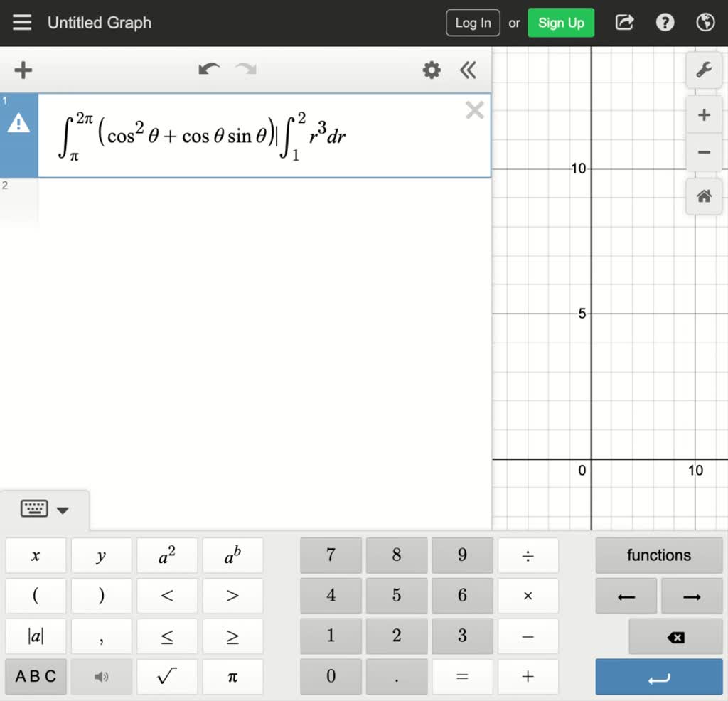Open graph settings wrench
Image resolution: width=728 pixels, height=701 pixels.
[x=704, y=70]
